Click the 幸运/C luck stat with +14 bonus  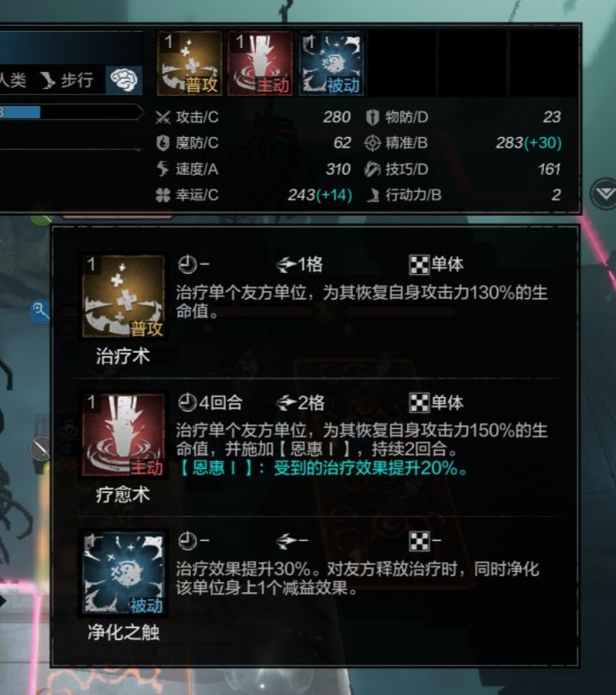[x=253, y=195]
